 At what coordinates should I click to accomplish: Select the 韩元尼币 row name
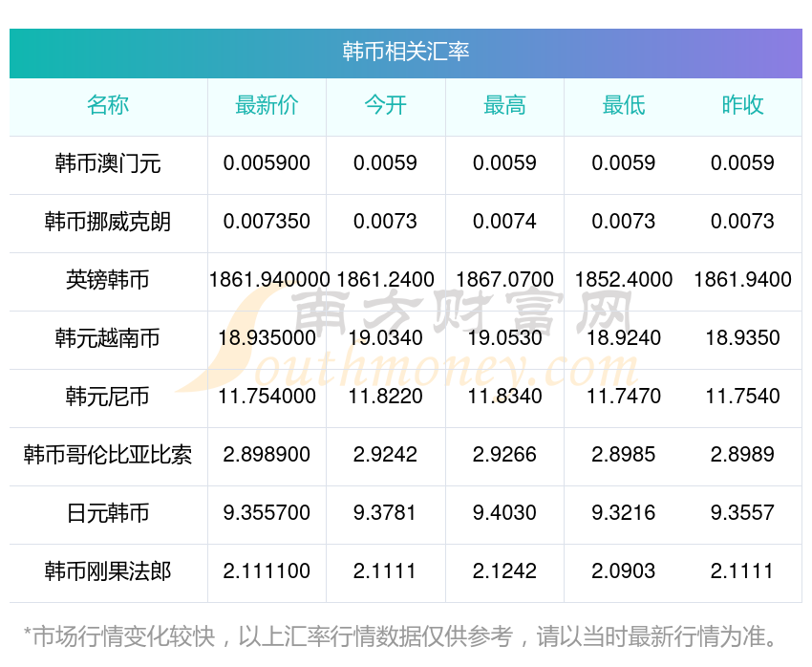108,397
